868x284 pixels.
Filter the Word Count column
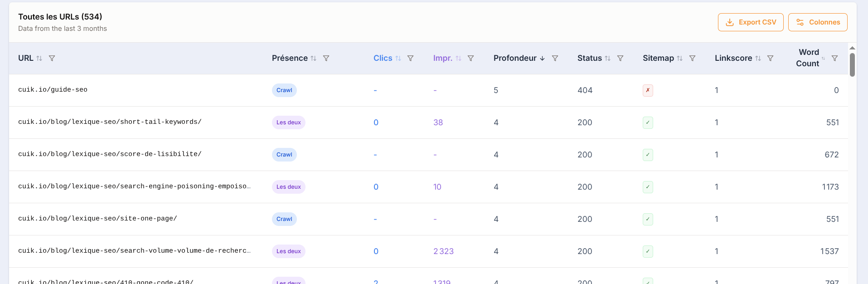click(x=834, y=58)
